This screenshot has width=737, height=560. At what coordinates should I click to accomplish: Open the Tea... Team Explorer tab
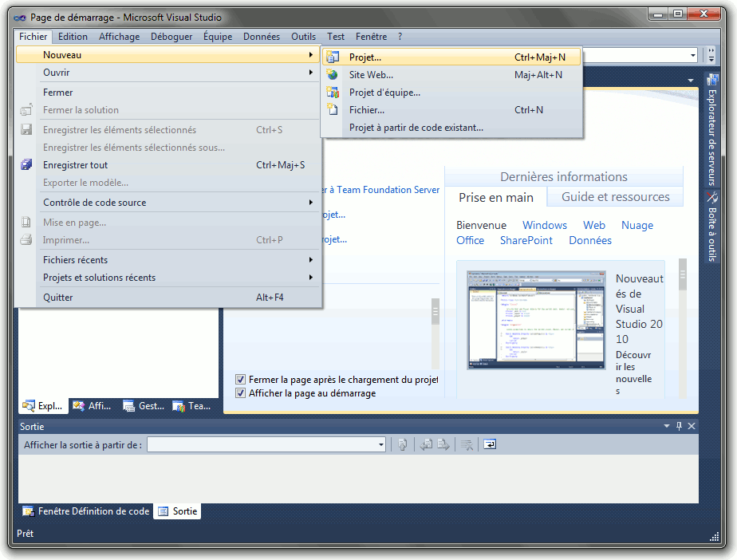pos(191,406)
